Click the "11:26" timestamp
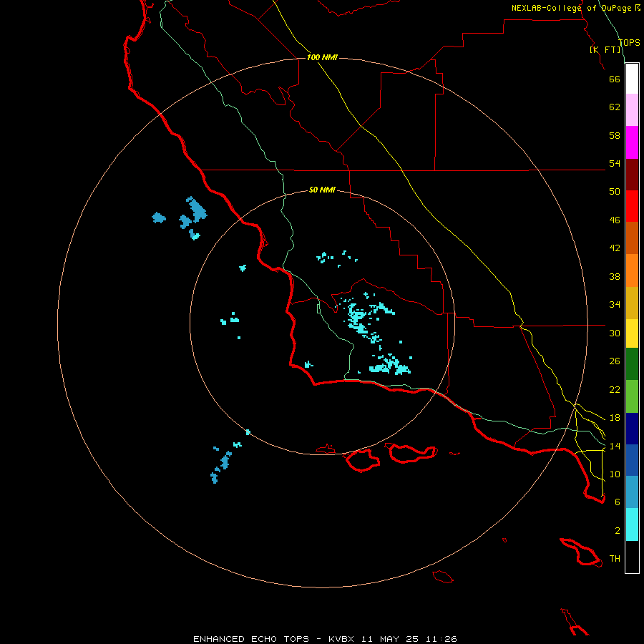Screen dimensions: 644x644 (441, 639)
